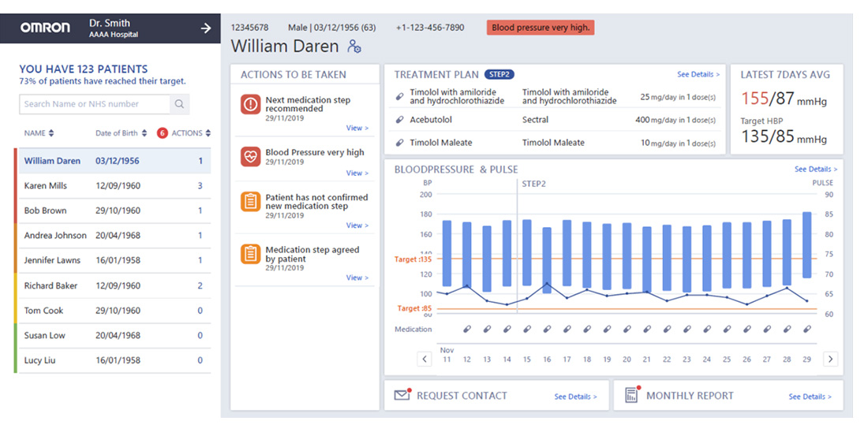The width and height of the screenshot is (868, 432).
Task: Sort patients by Date of Birth
Action: coord(120,133)
